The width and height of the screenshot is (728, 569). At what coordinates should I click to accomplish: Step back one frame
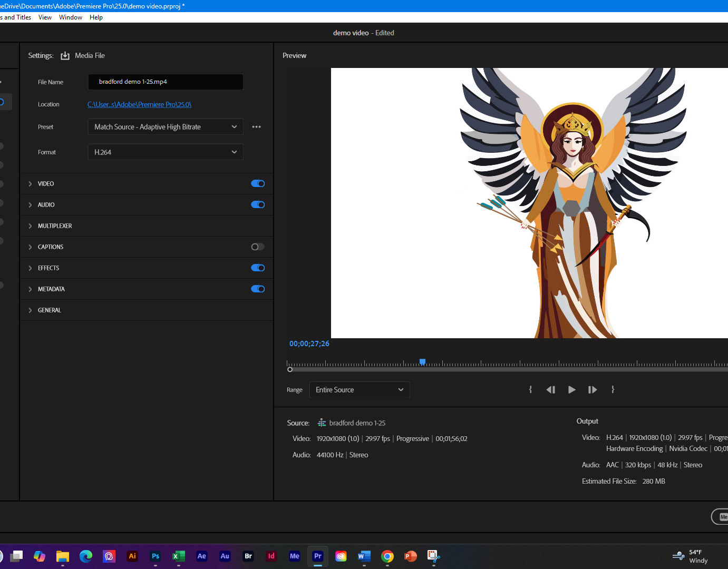coord(551,390)
